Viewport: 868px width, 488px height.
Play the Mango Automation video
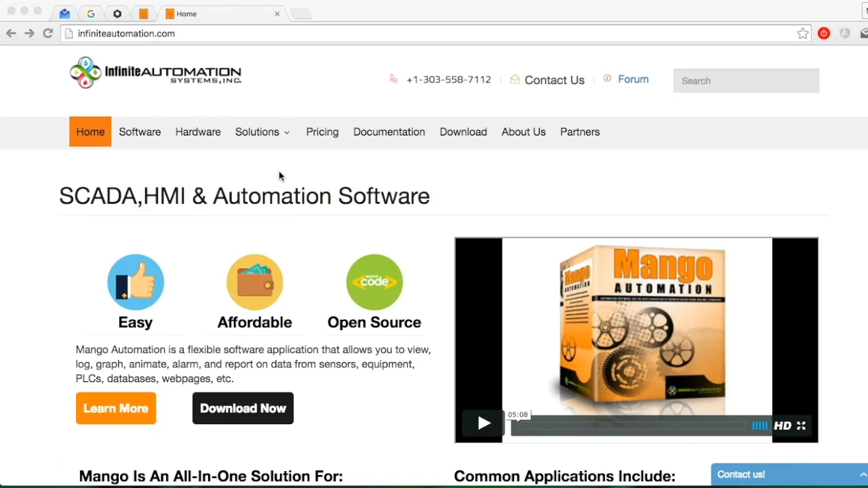coord(484,424)
